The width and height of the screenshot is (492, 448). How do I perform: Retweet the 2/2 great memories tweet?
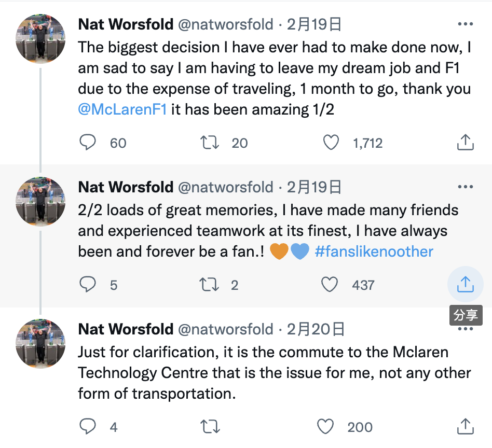point(209,285)
